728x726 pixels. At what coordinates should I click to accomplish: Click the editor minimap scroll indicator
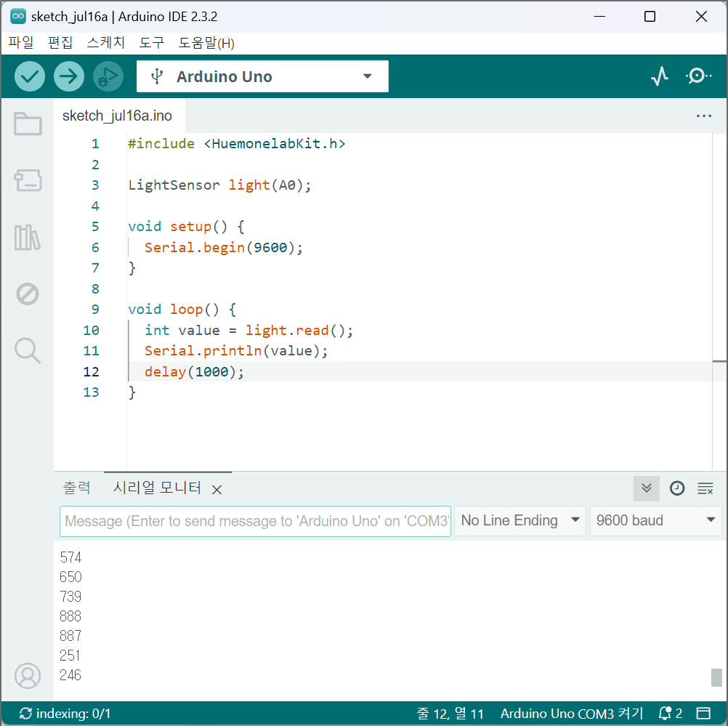(x=719, y=360)
